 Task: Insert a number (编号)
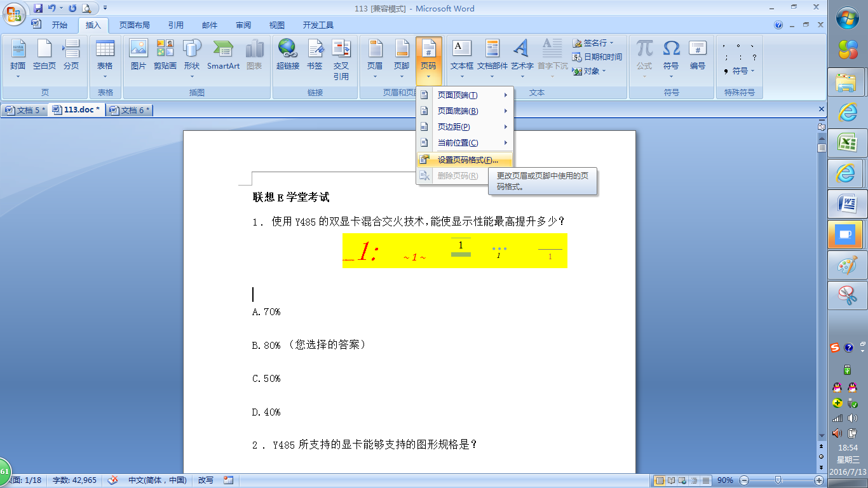pyautogui.click(x=698, y=54)
